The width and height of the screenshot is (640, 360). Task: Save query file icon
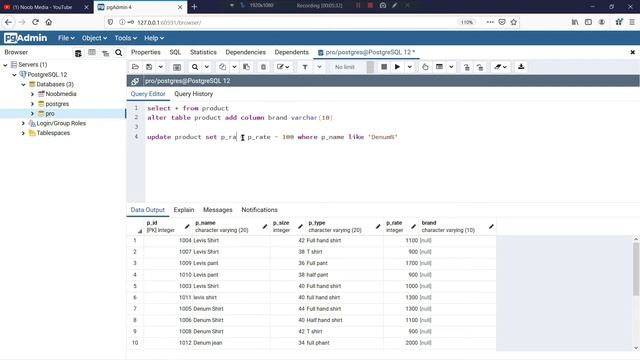coord(149,67)
